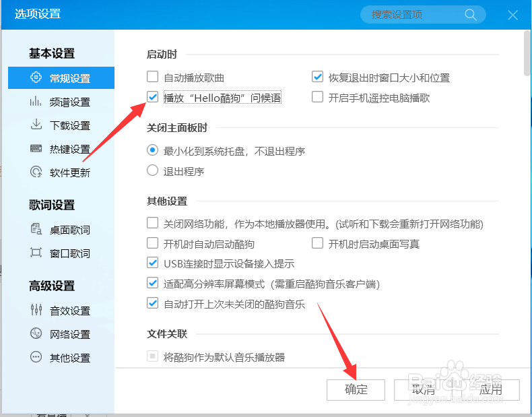Enable 关闭网络功能 checkbox

pos(152,223)
